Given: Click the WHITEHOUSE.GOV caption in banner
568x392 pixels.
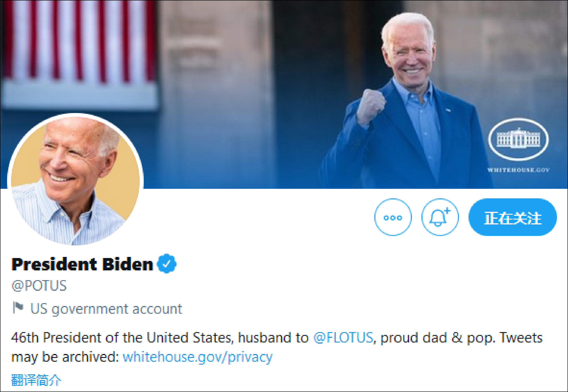Looking at the screenshot, I should tap(518, 170).
